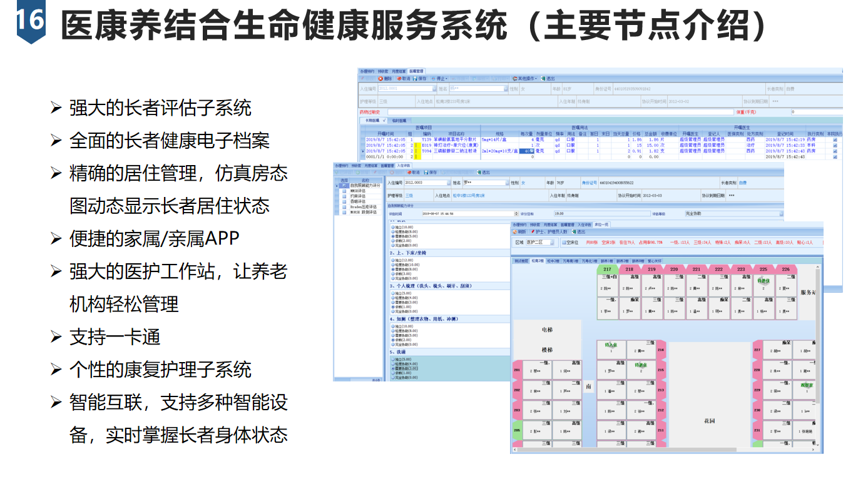Click 护士、护理员人数 in bed overview toolbar

point(549,232)
